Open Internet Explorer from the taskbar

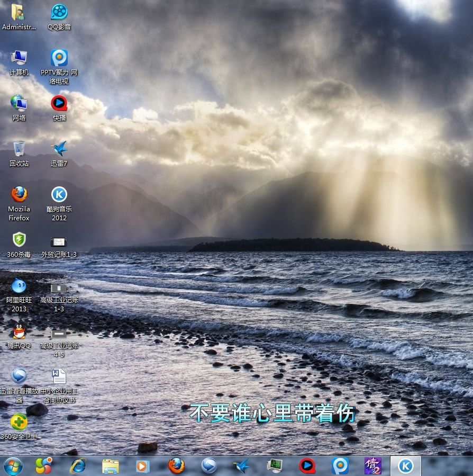pyautogui.click(x=78, y=466)
